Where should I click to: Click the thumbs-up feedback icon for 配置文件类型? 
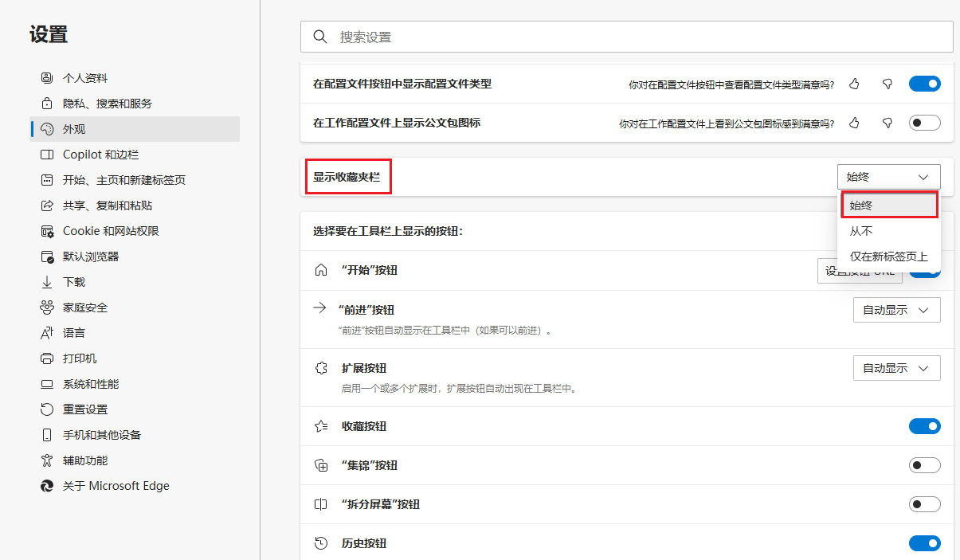[x=853, y=83]
